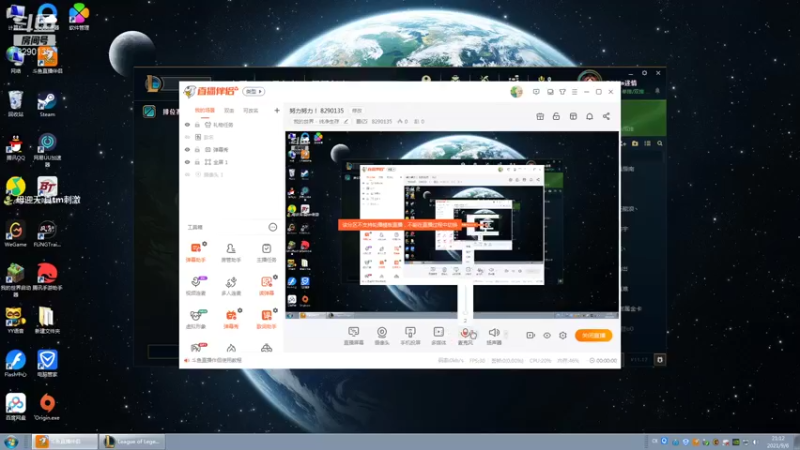This screenshot has width=800, height=450.
Task: Open the 歌词助手 tool icon
Action: click(266, 319)
